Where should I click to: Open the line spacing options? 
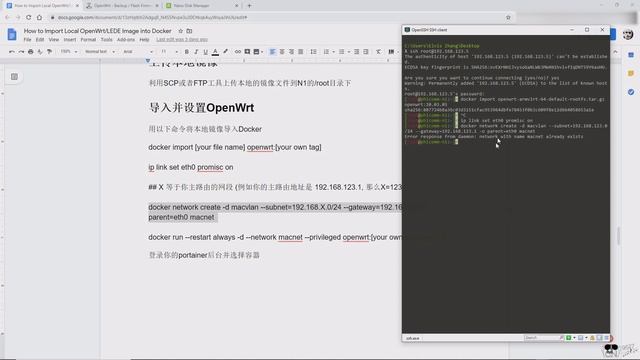pyautogui.click(x=313, y=52)
